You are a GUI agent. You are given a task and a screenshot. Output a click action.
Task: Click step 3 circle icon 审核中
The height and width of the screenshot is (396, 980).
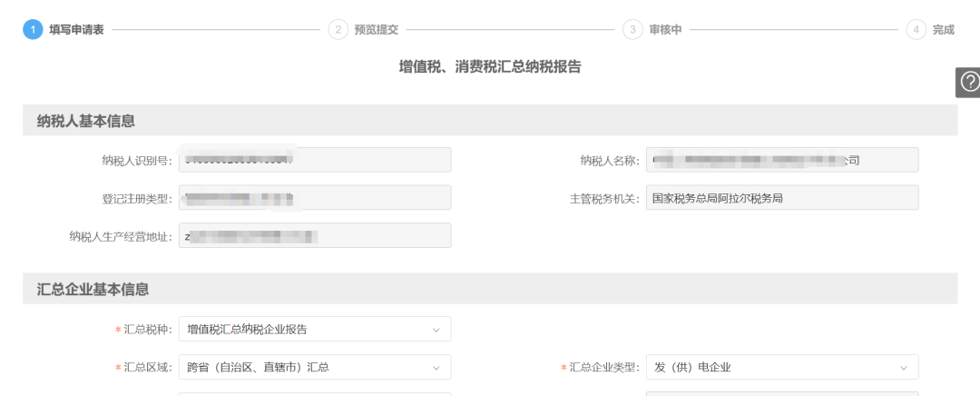point(632,29)
